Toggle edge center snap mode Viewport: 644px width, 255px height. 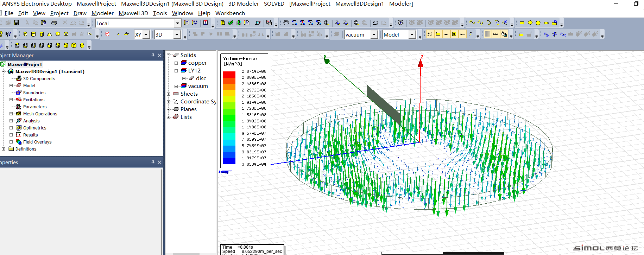pyautogui.click(x=446, y=34)
